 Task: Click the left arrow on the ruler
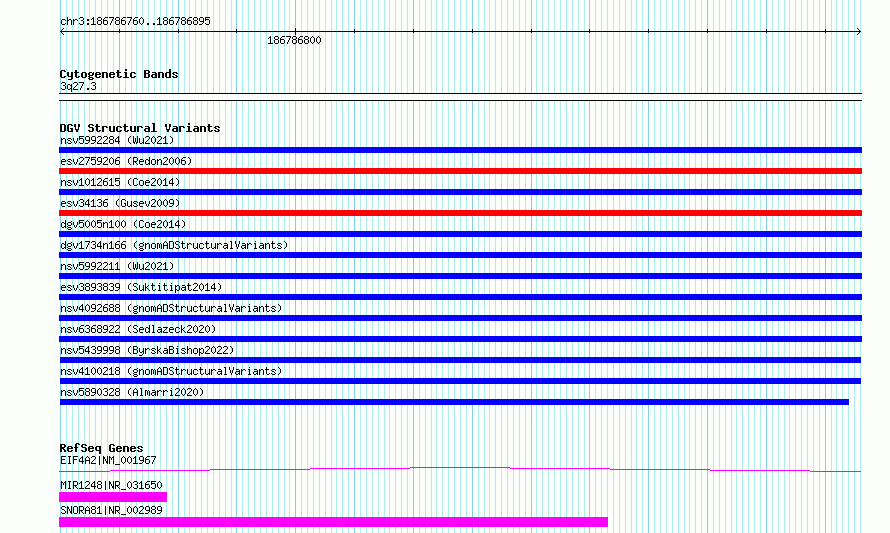(62, 32)
